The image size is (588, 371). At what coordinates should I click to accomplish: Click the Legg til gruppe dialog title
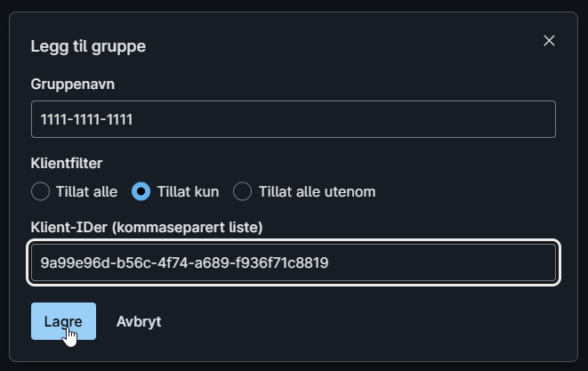point(88,46)
